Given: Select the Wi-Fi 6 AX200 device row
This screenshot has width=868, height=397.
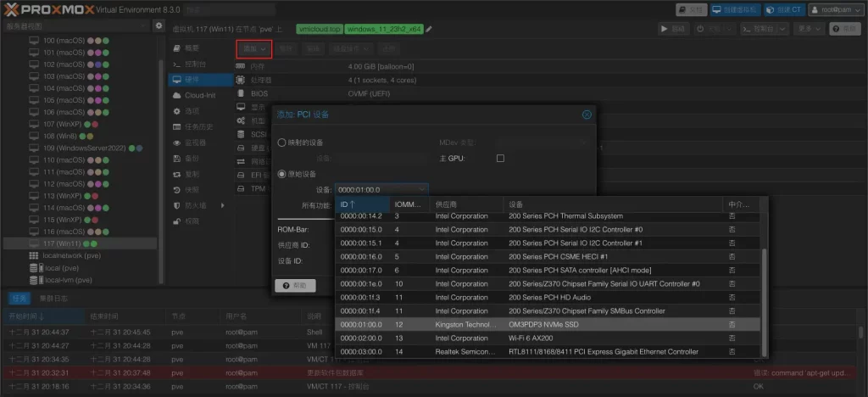Looking at the screenshot, I should tap(548, 338).
